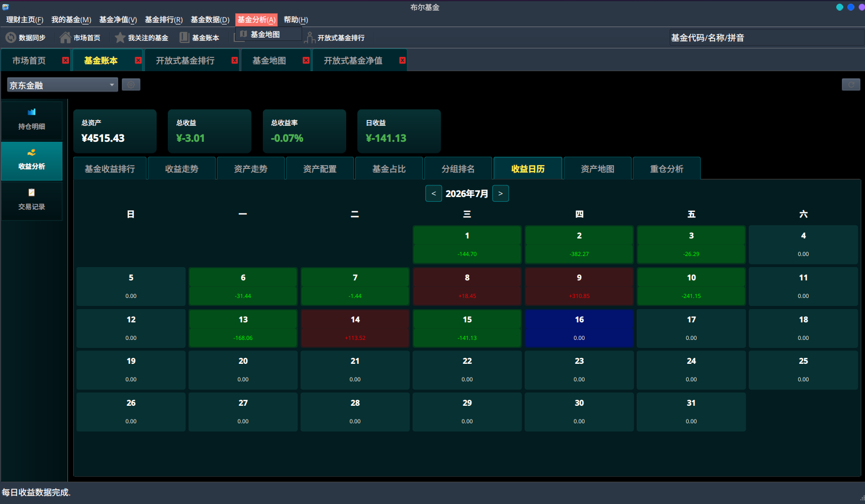Click the refresh button at top right
The width and height of the screenshot is (865, 504).
click(851, 85)
